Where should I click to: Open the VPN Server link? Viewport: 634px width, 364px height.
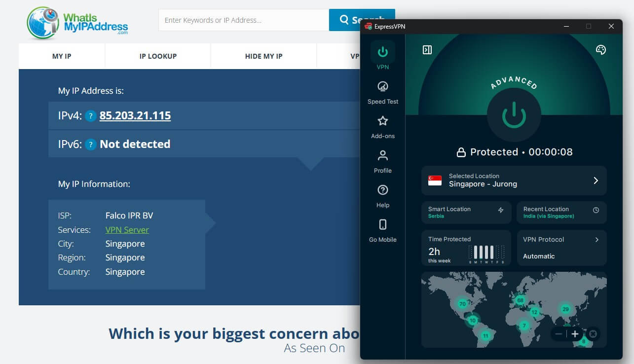[x=127, y=230]
